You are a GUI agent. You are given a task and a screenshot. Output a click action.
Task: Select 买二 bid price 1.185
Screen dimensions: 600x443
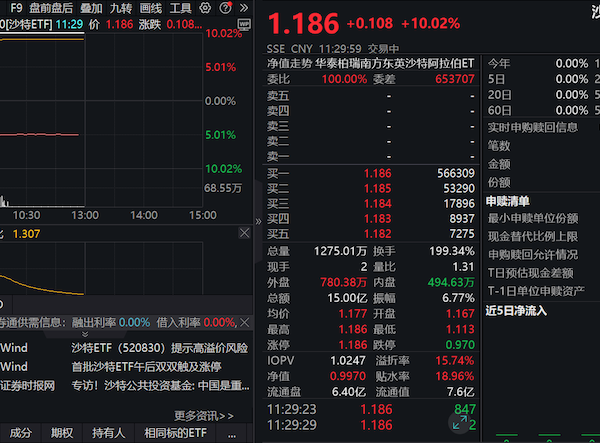click(377, 188)
